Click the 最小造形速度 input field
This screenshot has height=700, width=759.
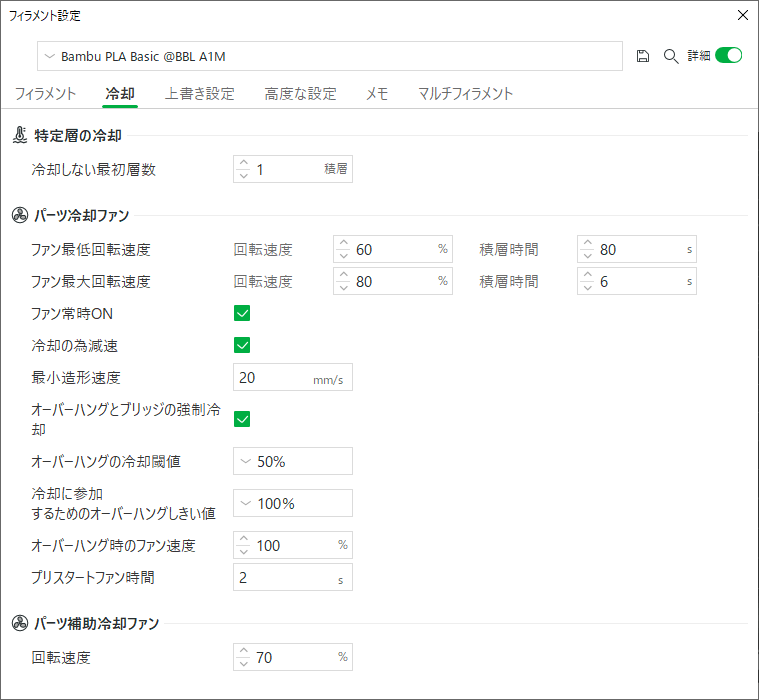pos(293,377)
